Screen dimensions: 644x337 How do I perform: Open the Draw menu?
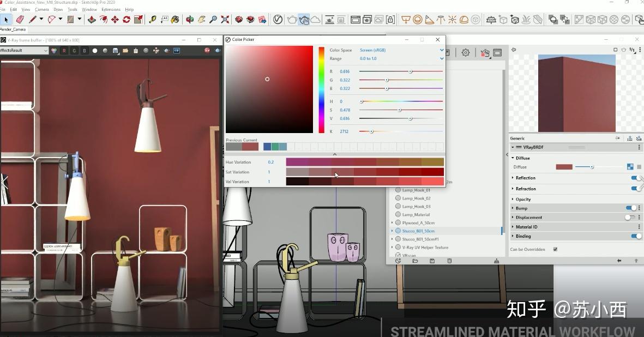coord(58,9)
